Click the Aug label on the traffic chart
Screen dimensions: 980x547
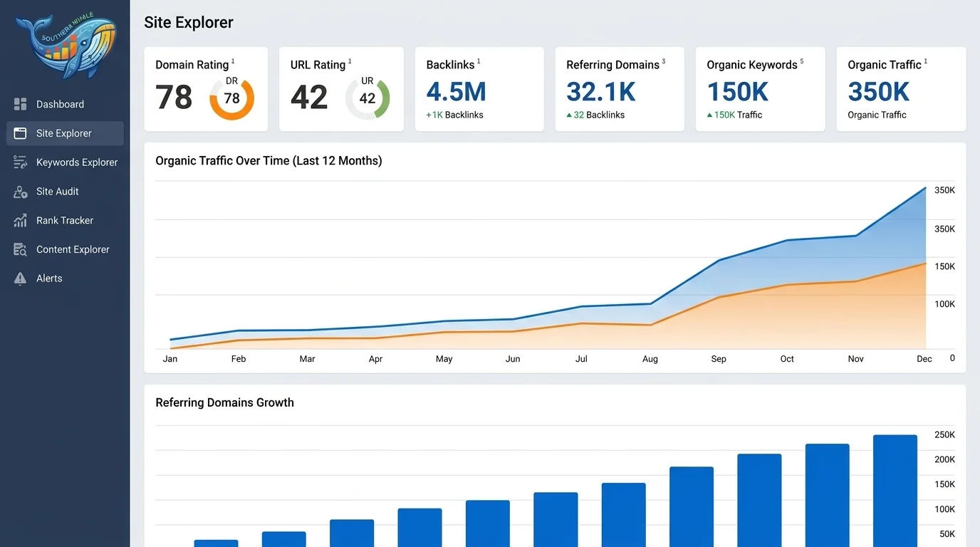[x=650, y=359]
